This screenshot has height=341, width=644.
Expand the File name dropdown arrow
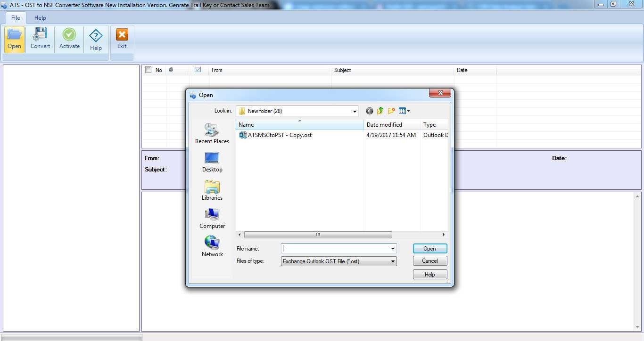tap(393, 249)
